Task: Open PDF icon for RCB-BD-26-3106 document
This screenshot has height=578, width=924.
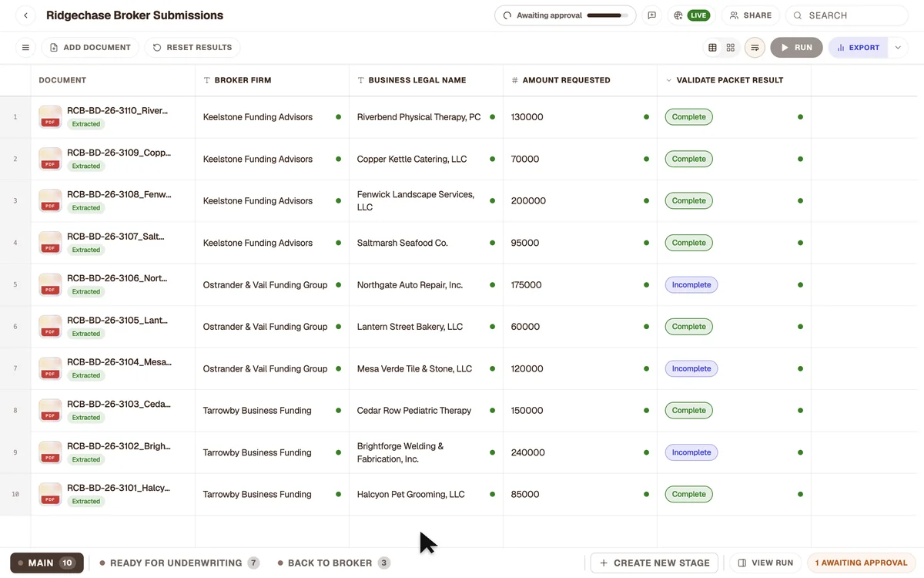Action: coord(50,285)
